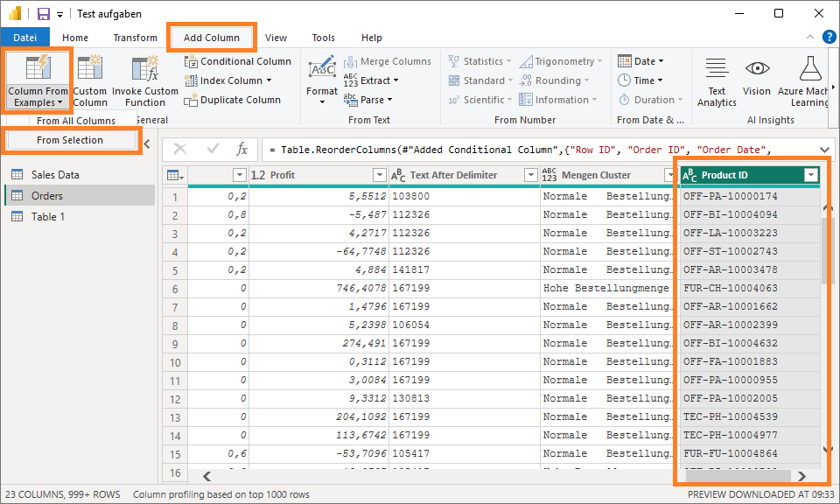Click the Hohe Bestellungmenge cell

(x=609, y=288)
